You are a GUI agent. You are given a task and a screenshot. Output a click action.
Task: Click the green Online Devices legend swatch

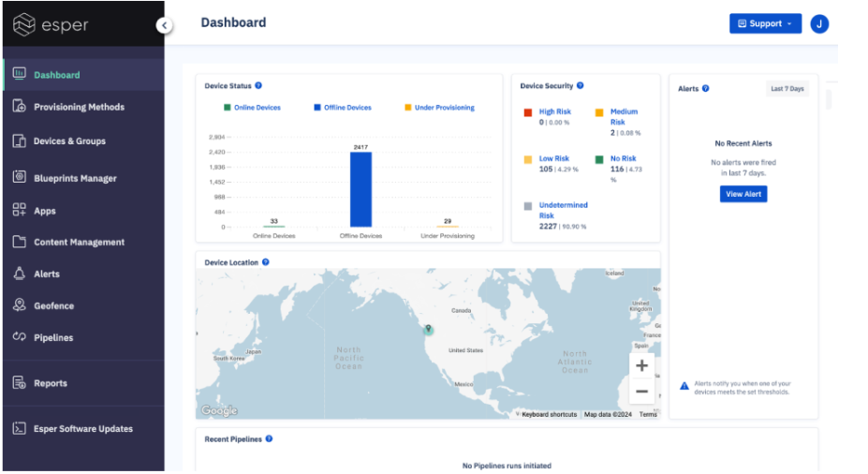[227, 108]
